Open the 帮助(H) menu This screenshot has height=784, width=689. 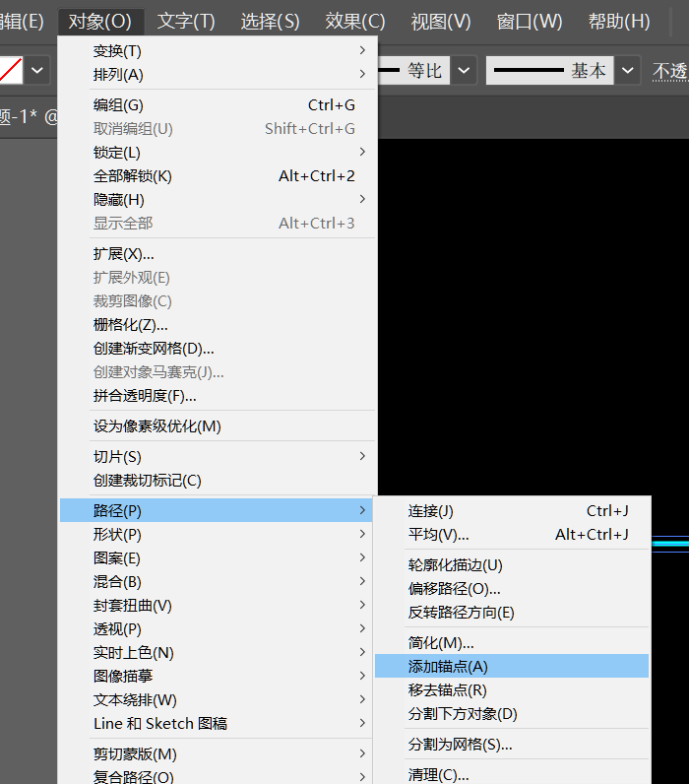point(619,22)
